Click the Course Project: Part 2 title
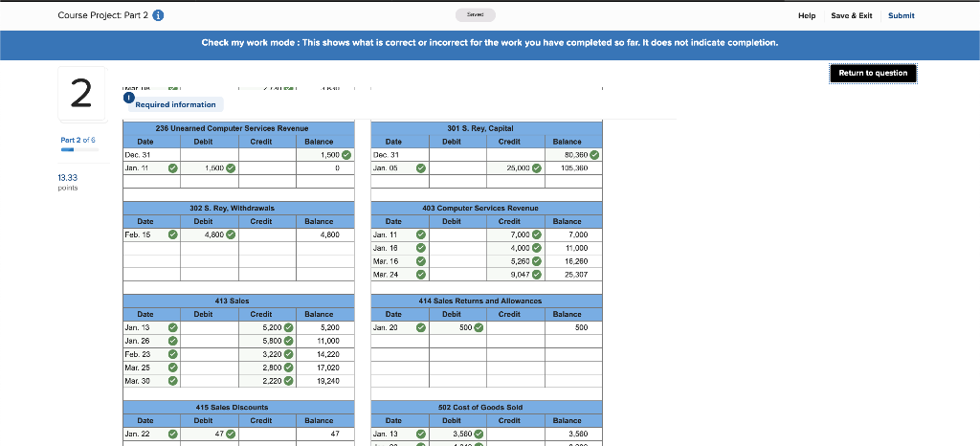Image resolution: width=980 pixels, height=446 pixels. tap(103, 15)
